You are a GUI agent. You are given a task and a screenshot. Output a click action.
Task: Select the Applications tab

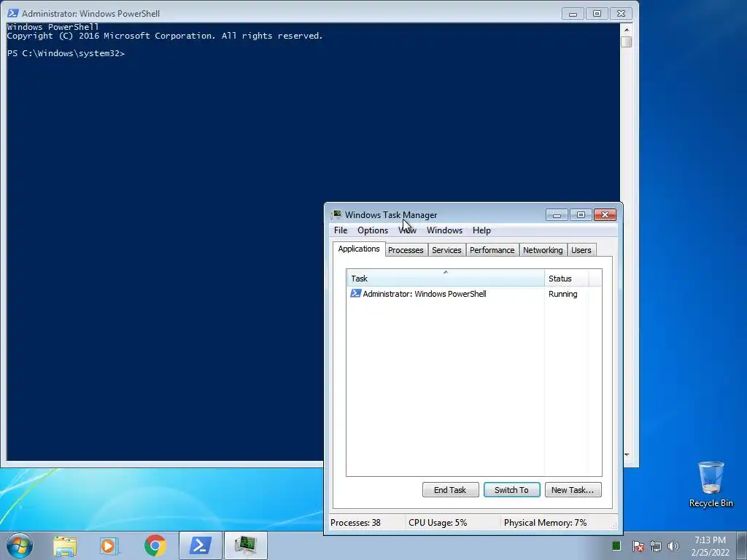point(359,249)
